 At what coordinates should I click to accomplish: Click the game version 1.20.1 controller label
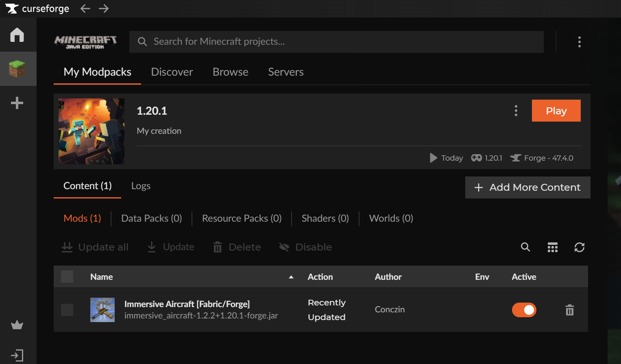tap(487, 158)
